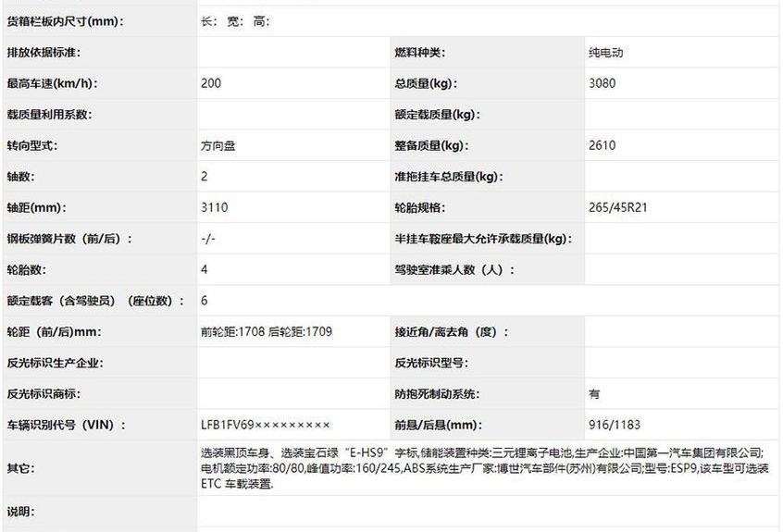783x532 pixels.
Task: Click the 排放依据标准 label
Action: coord(43,53)
